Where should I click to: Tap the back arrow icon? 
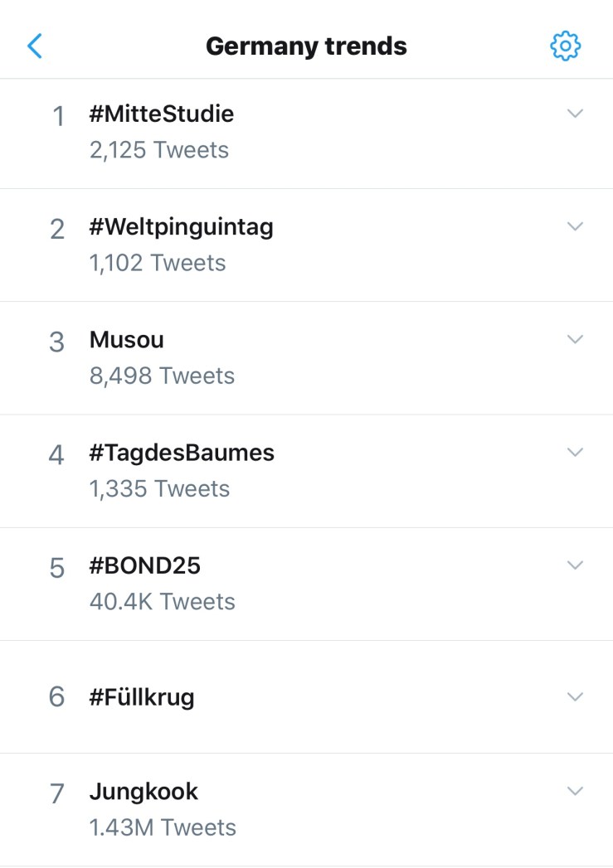tap(35, 46)
